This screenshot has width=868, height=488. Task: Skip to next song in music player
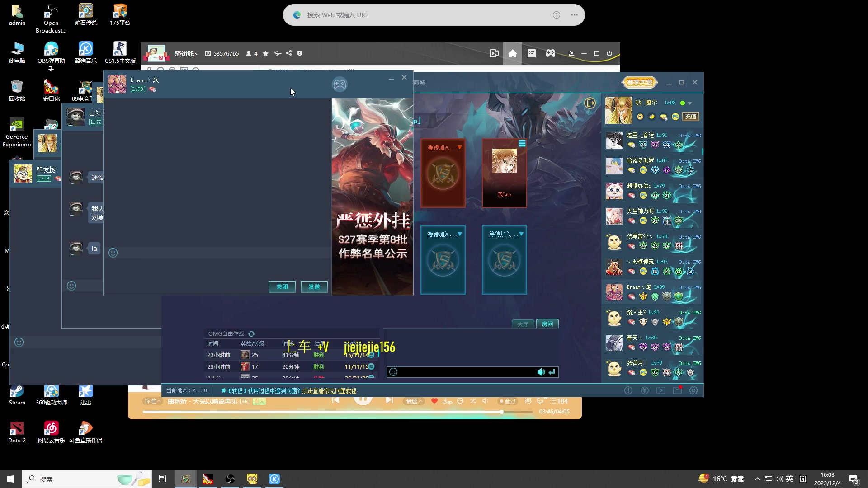[389, 400]
